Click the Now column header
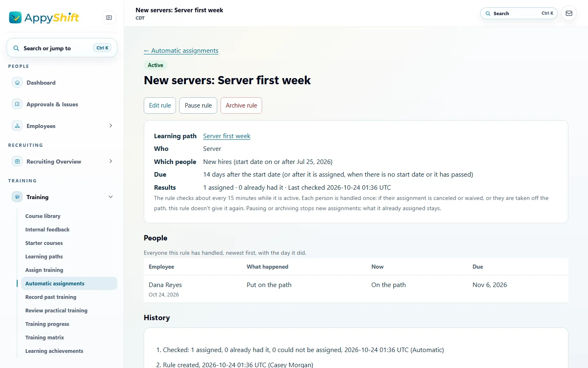 (377, 267)
